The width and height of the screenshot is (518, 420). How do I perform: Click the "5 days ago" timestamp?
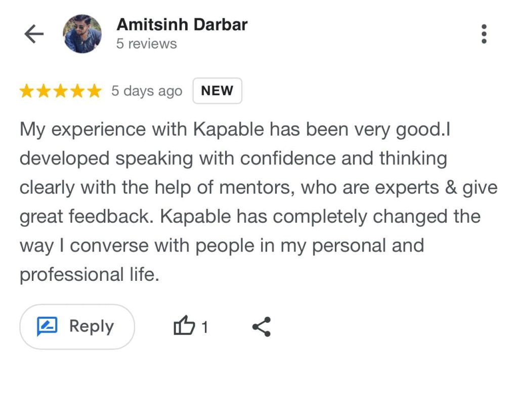click(x=147, y=92)
